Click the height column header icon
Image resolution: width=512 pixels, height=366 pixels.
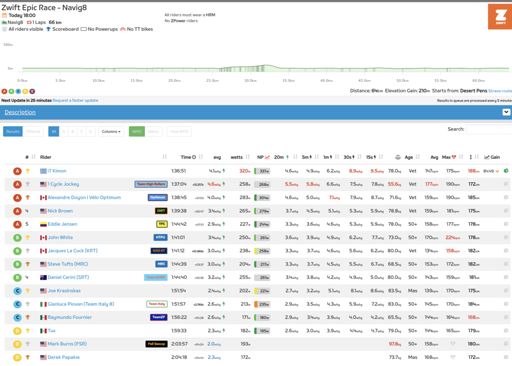pos(471,157)
